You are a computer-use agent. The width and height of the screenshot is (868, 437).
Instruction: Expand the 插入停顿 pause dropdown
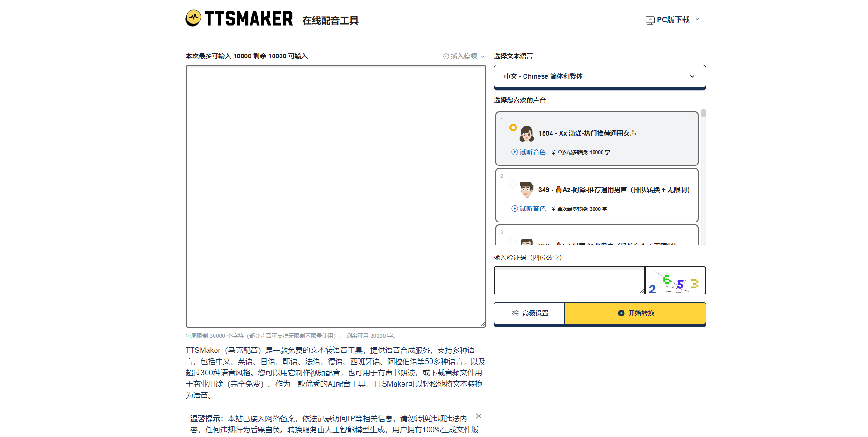(482, 57)
